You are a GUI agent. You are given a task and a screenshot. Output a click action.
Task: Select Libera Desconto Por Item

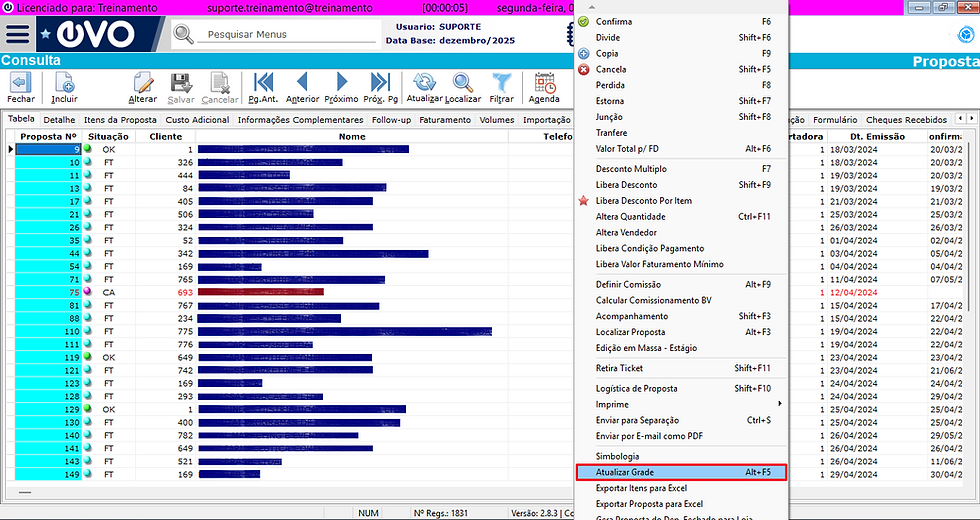click(681, 201)
